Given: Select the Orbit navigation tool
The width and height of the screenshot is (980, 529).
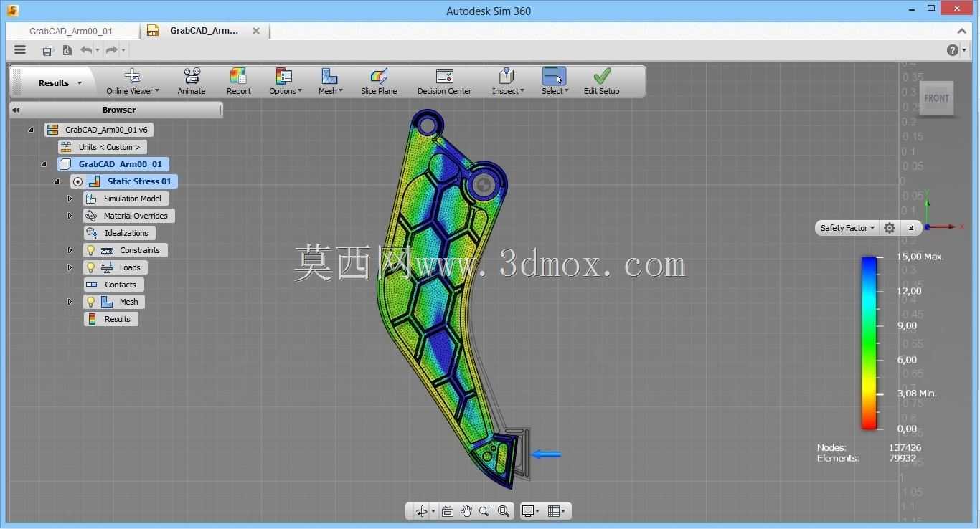Looking at the screenshot, I should point(422,511).
